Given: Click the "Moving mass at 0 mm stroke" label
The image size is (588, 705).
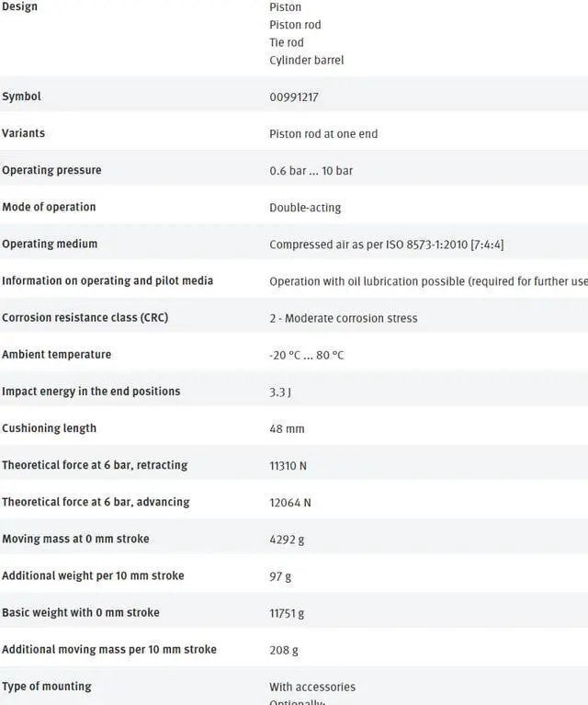Looking at the screenshot, I should coord(75,539).
